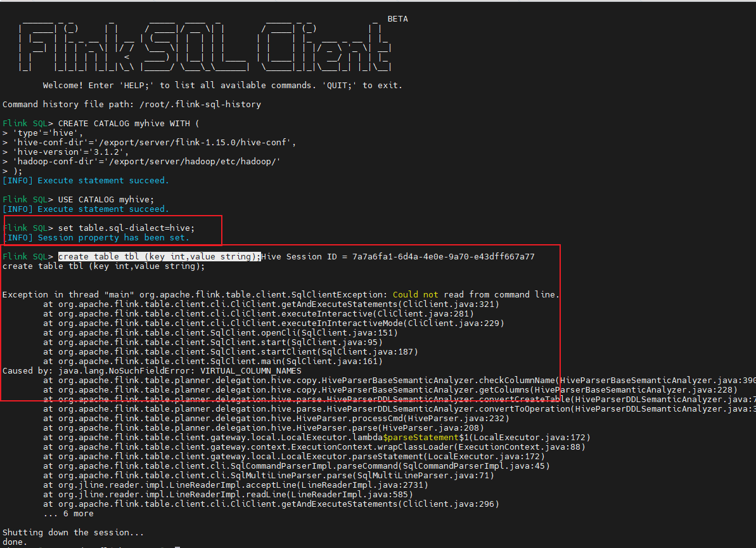Click the HiveParser.parse(HiveParser.java:208) line
Viewport: 756px width, 548px height.
click(x=263, y=428)
